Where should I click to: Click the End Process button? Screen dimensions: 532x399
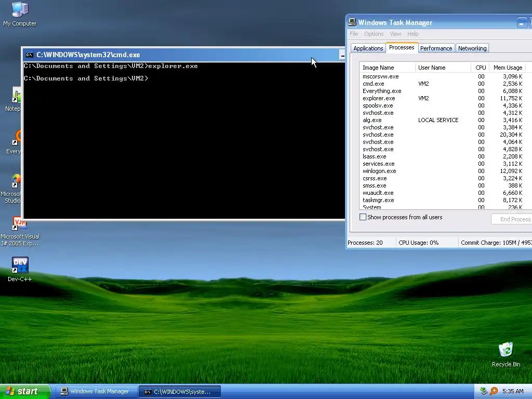pos(512,219)
